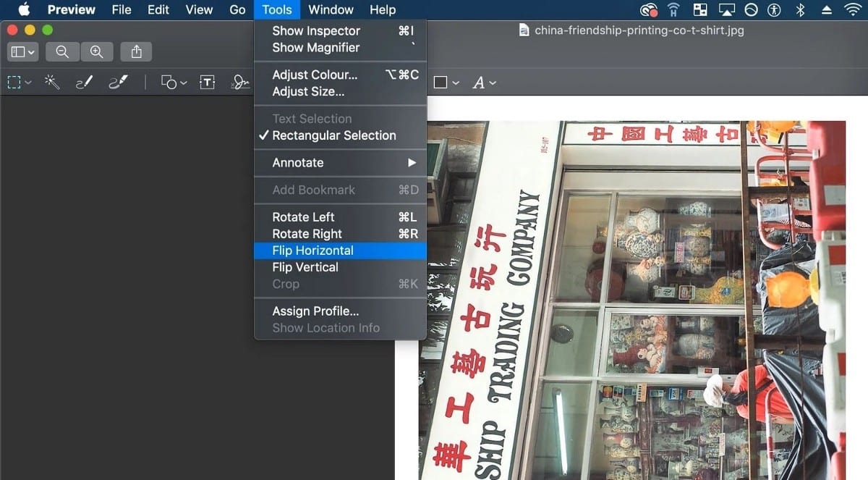Image resolution: width=868 pixels, height=480 pixels.
Task: Click the Sign signature tool
Action: click(x=241, y=83)
